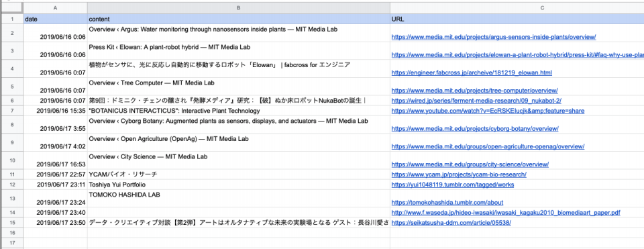Open the open-agriculture-openag overview link
The width and height of the screenshot is (644, 249).
point(488,147)
